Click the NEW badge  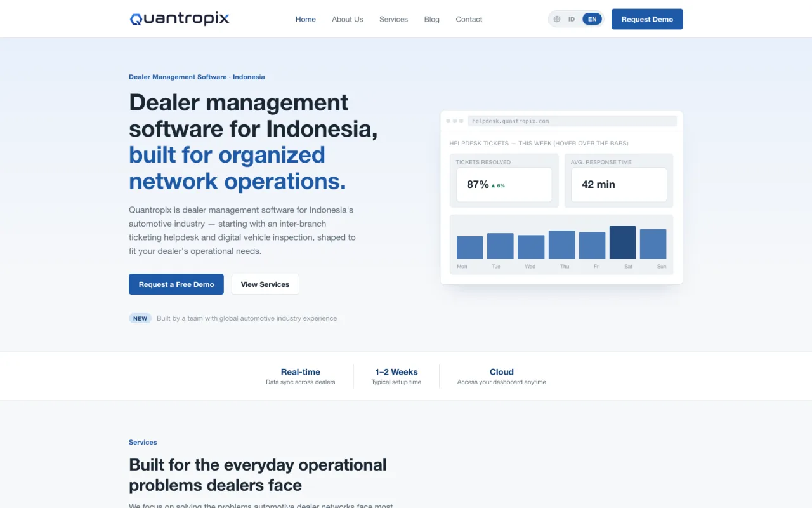pos(140,318)
